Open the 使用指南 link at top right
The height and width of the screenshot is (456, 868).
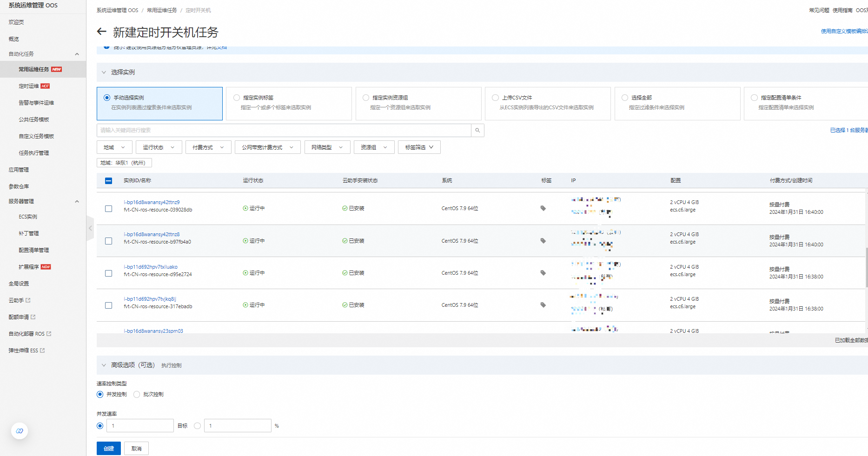click(842, 10)
